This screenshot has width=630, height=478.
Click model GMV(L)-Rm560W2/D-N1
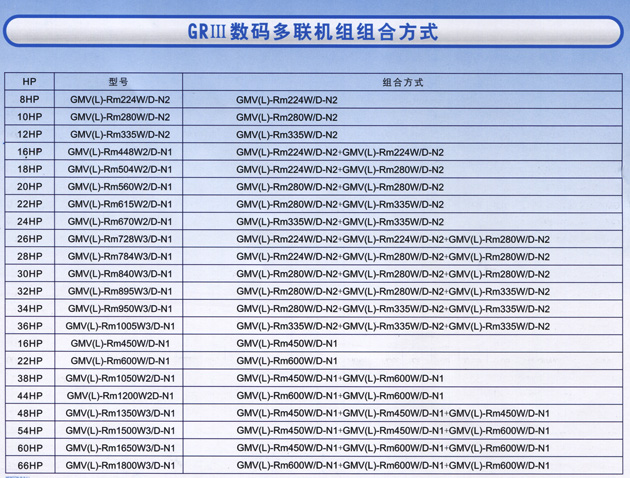click(x=120, y=187)
